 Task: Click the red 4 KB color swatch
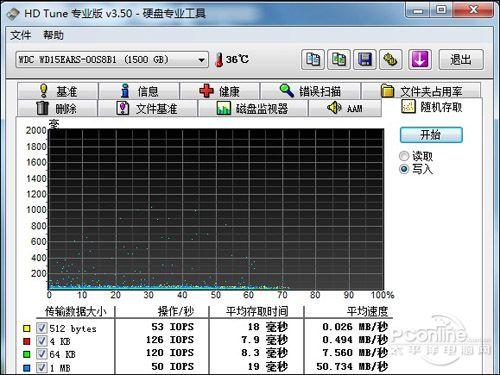(x=27, y=341)
